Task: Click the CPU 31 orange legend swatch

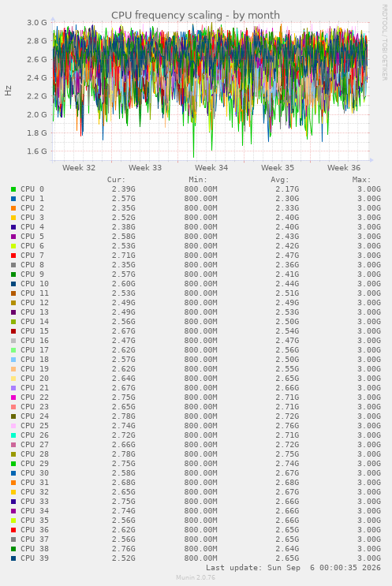Action: tap(13, 483)
